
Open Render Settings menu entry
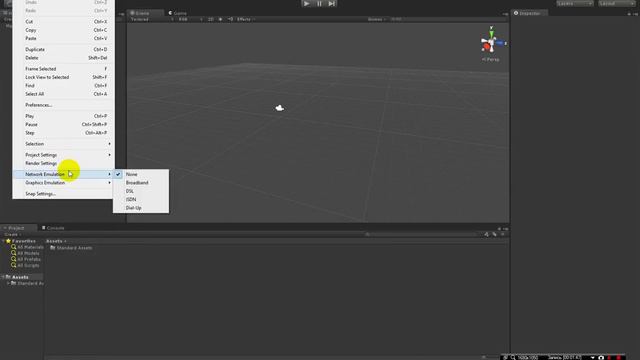(63, 163)
